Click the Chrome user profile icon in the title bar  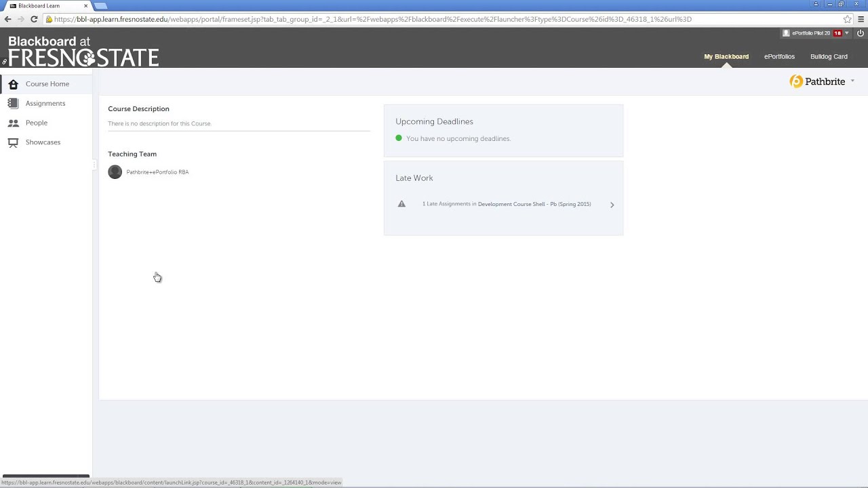pos(816,4)
